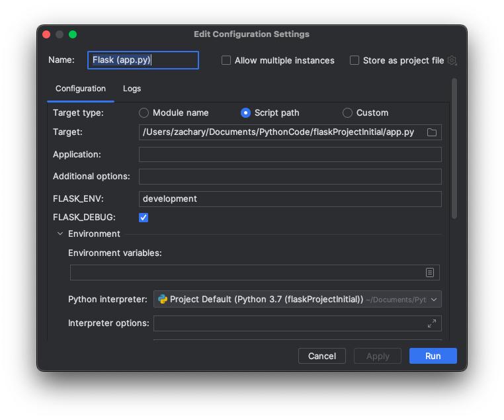Open the environment variables editor icon
This screenshot has height=420, width=504.
[429, 273]
